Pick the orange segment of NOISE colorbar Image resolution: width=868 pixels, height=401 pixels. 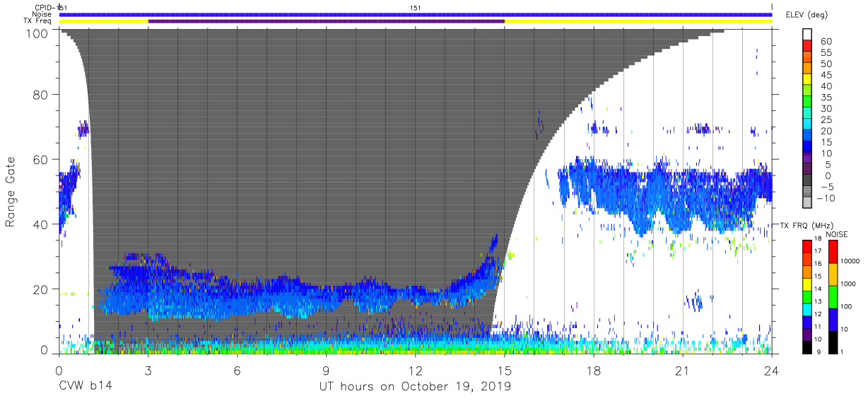833,274
